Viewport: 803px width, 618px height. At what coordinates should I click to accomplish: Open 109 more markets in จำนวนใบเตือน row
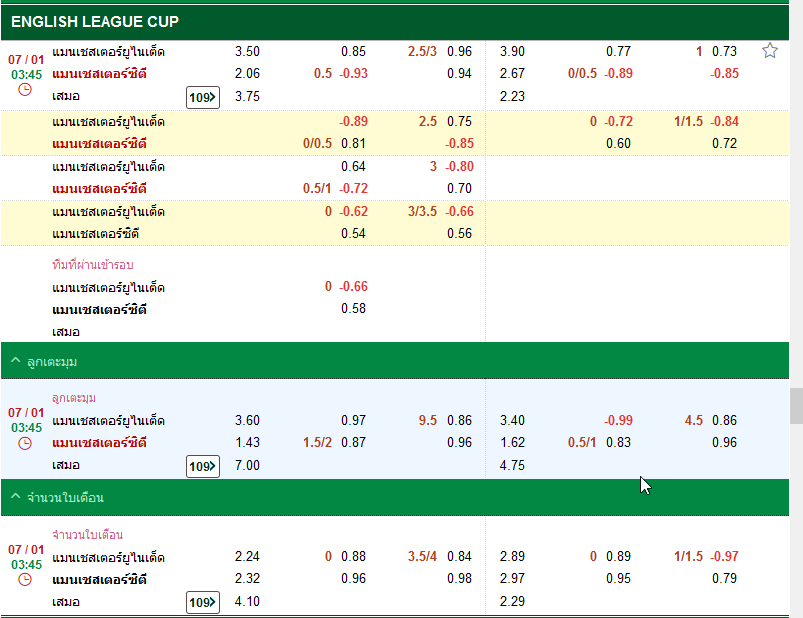[203, 603]
